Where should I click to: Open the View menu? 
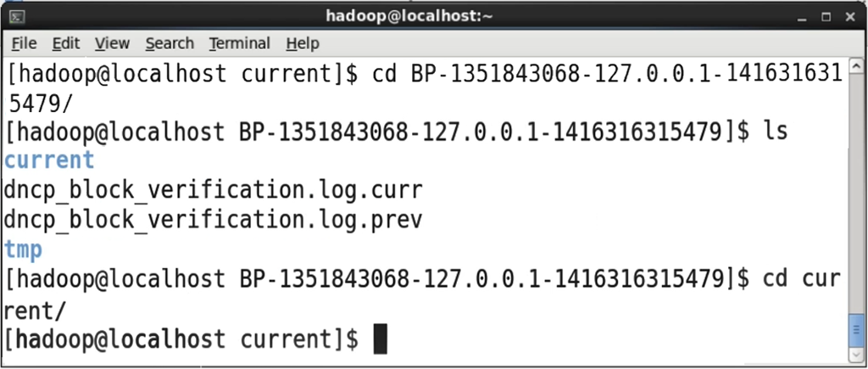112,43
